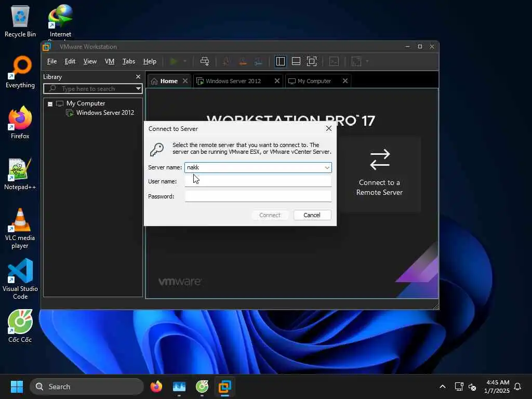Click the green Power On play toolbar icon

click(174, 61)
